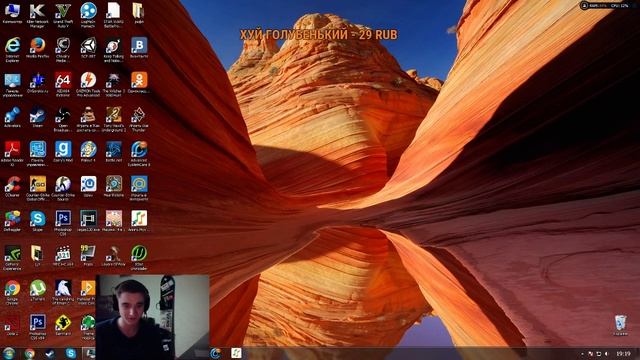Open the Windows Start menu orb
640x360 pixels.
pos(9,353)
